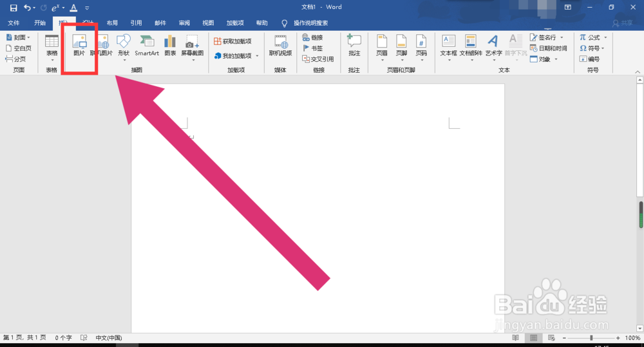This screenshot has height=347, width=644.
Task: Click the vertical scrollbar down arrow
Action: [639, 328]
